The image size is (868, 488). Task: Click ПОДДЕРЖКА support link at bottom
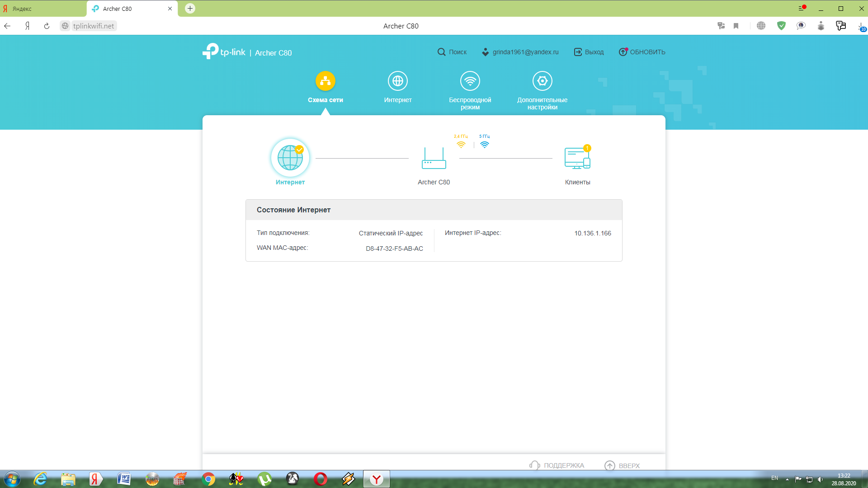coord(557,465)
